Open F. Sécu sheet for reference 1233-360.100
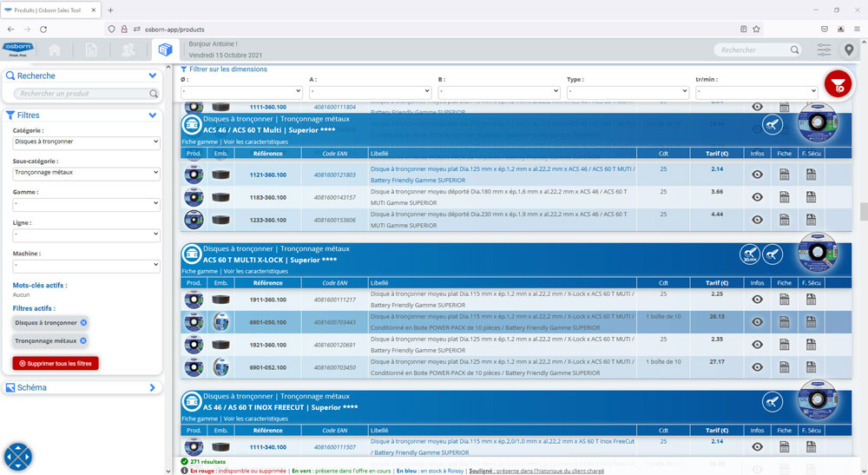Screen dimensions: 868x475 coord(811,220)
